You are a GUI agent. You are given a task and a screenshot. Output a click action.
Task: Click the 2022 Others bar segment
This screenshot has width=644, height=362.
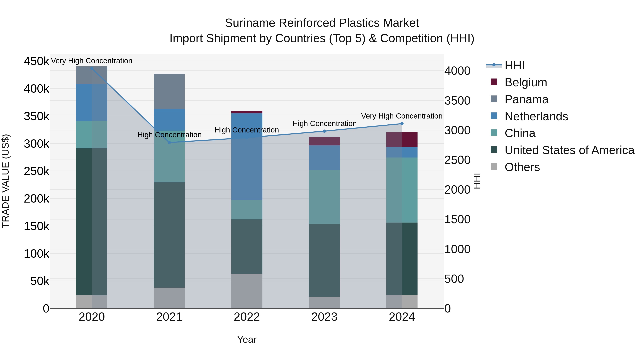pos(247,291)
